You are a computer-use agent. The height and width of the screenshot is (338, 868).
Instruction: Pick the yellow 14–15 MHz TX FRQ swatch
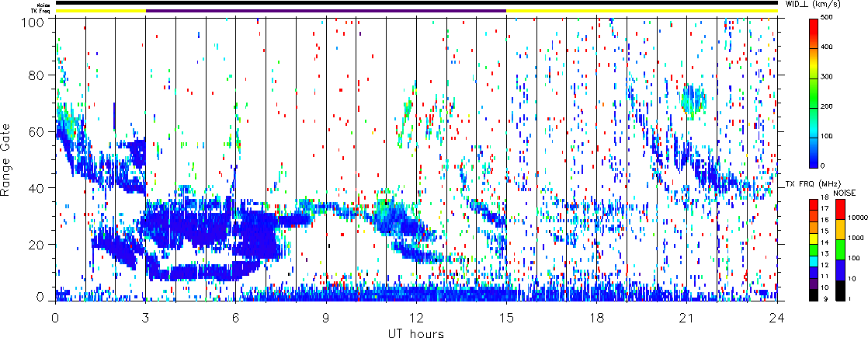point(814,239)
